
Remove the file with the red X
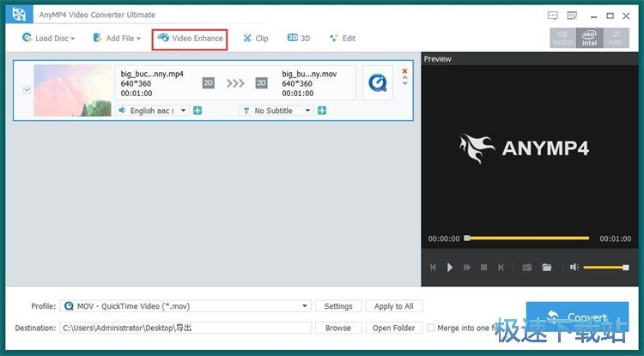(x=404, y=71)
